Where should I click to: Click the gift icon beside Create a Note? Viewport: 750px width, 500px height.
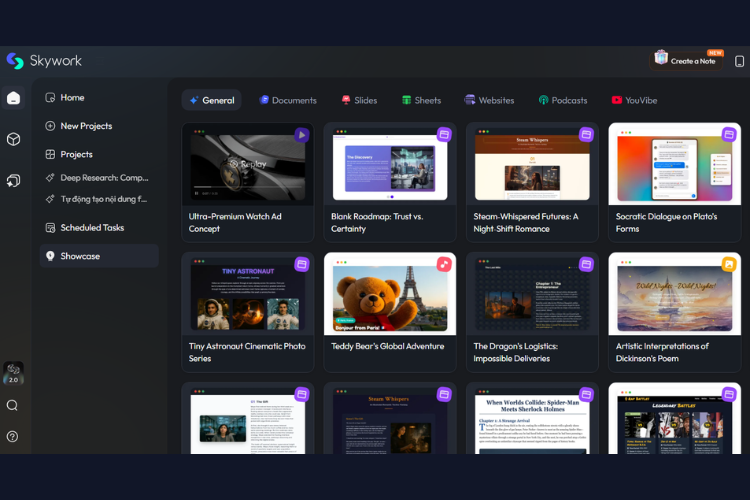tap(661, 57)
